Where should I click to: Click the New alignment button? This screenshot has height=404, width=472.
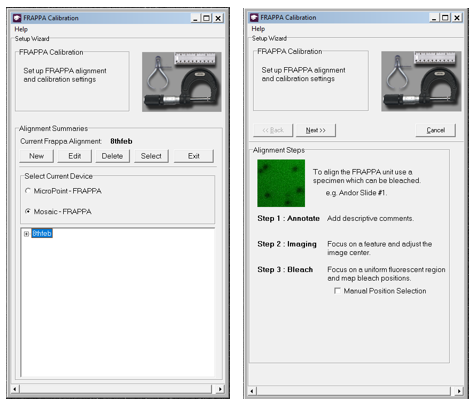36,156
